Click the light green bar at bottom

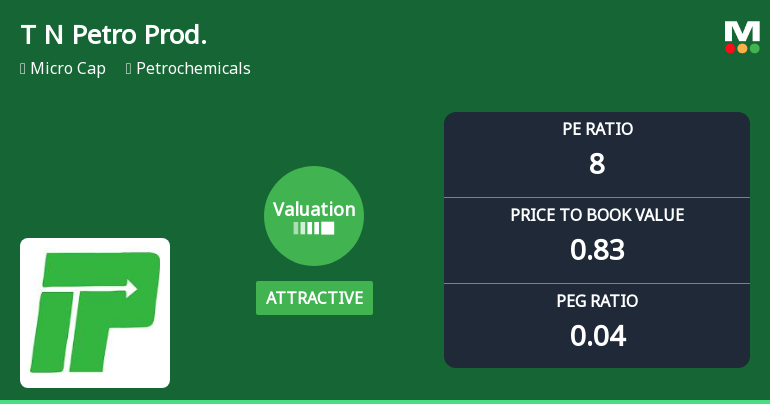[x=385, y=401]
